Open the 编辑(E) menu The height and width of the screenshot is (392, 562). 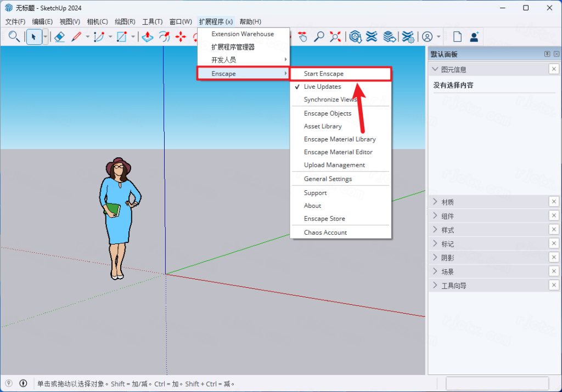pos(42,21)
